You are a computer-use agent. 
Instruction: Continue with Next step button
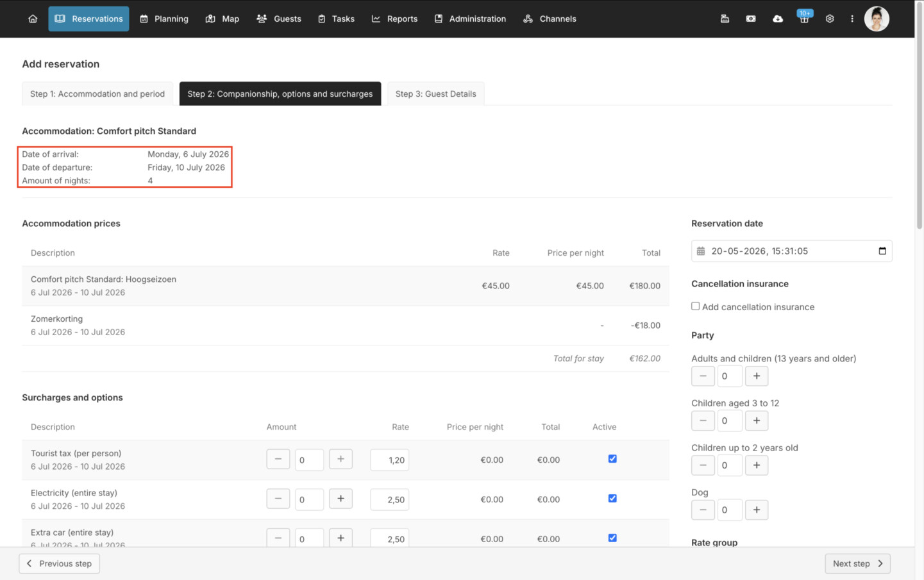[x=857, y=563]
